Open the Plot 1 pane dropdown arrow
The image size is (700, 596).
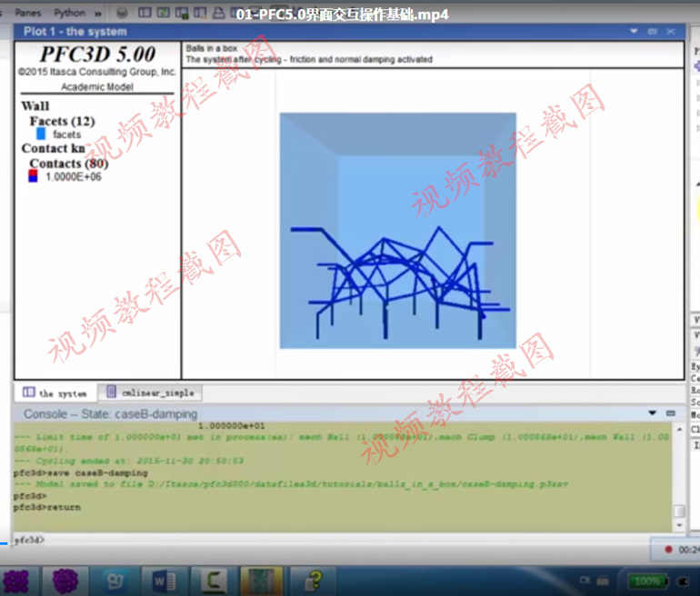tap(634, 31)
